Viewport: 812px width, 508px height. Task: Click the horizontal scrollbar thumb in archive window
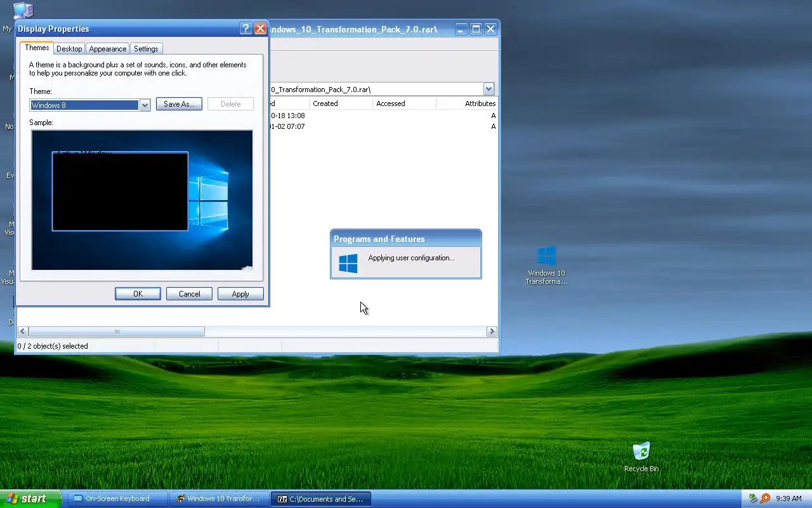[x=117, y=331]
